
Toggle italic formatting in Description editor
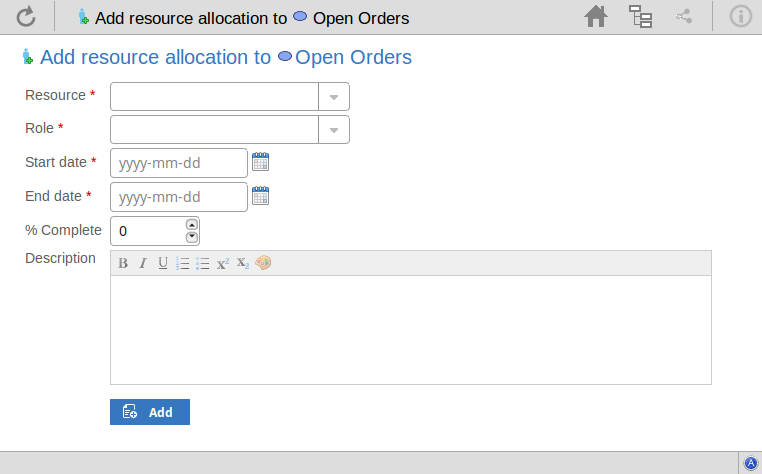point(143,263)
